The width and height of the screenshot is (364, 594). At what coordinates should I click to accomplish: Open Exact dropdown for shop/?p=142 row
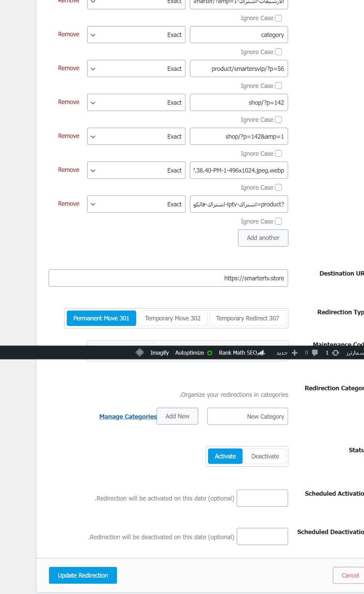coord(136,102)
